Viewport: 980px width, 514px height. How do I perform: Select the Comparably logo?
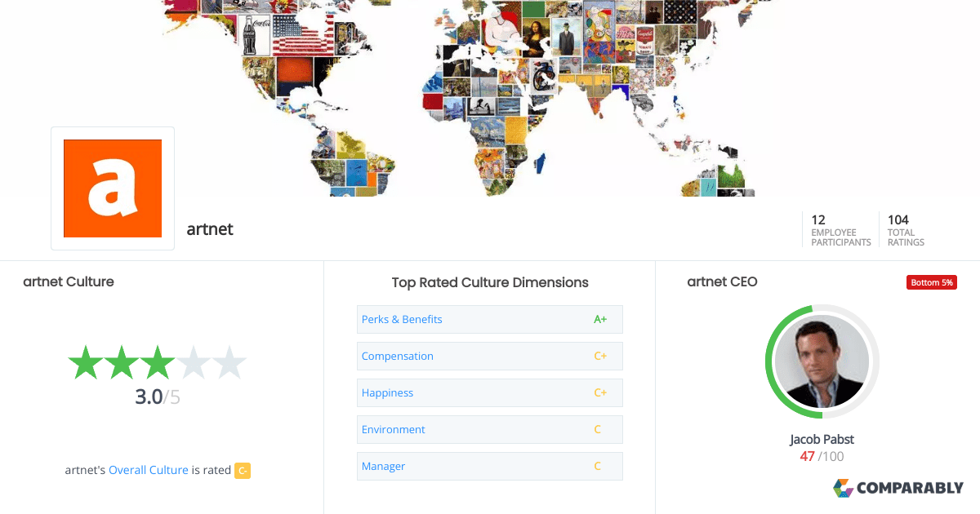pyautogui.click(x=898, y=488)
